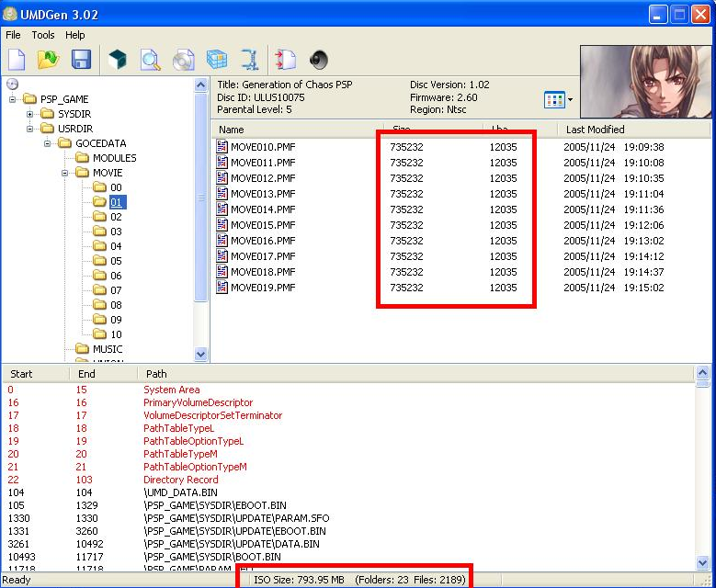Sort files by Last Modified column
The image size is (716, 588).
595,130
